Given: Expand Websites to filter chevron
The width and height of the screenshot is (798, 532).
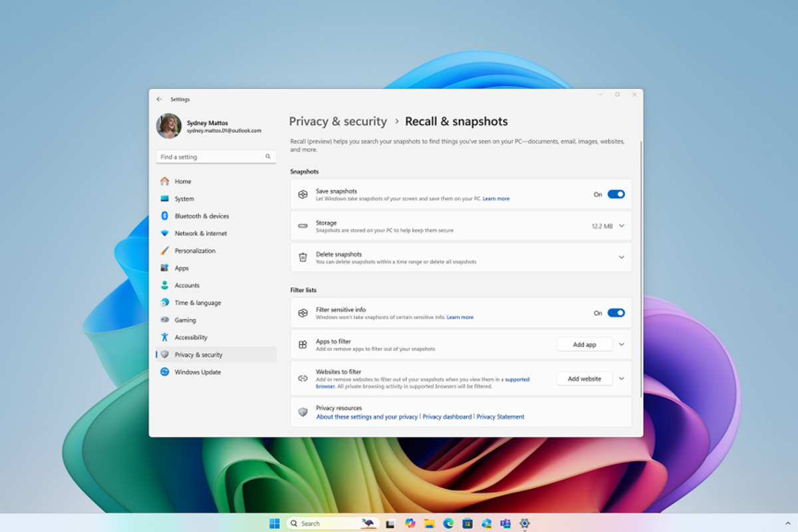Looking at the screenshot, I should pos(622,378).
